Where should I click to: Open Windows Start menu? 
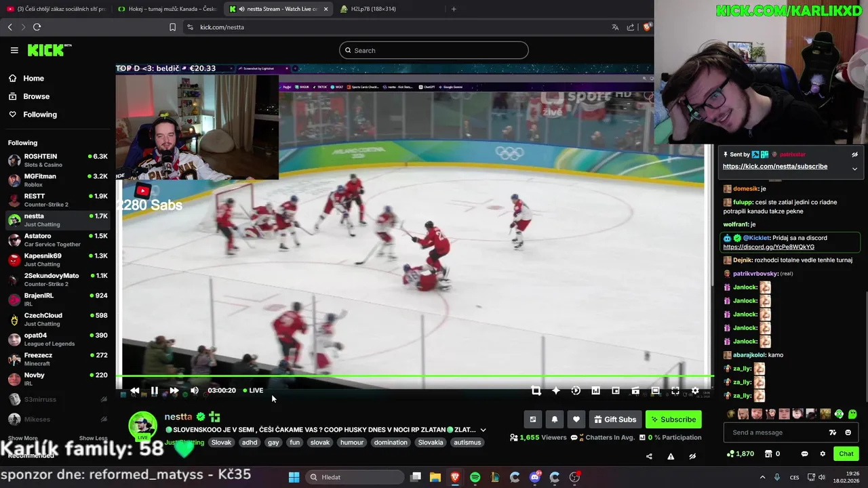(294, 477)
